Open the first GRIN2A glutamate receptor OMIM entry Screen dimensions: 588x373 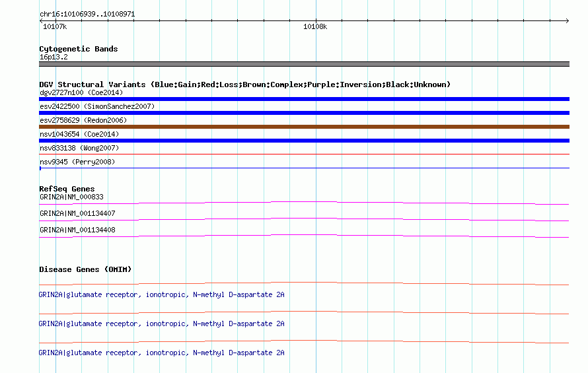161,294
